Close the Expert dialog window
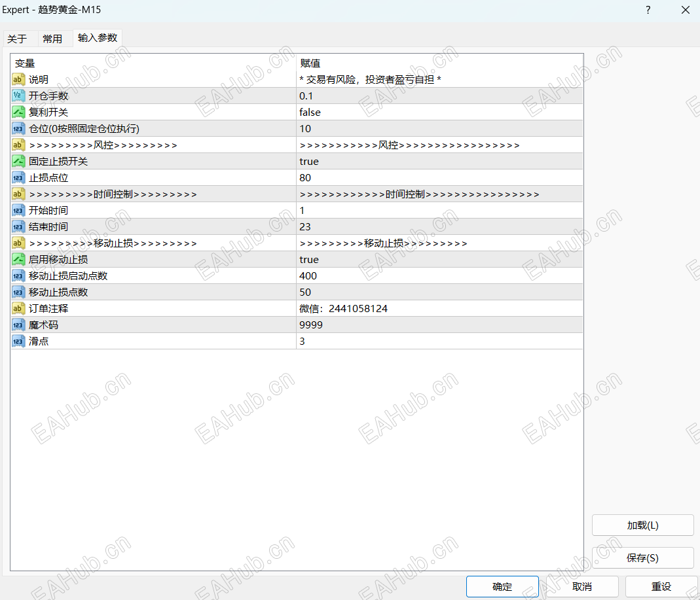Screen dimensions: 700x600 coord(686,10)
